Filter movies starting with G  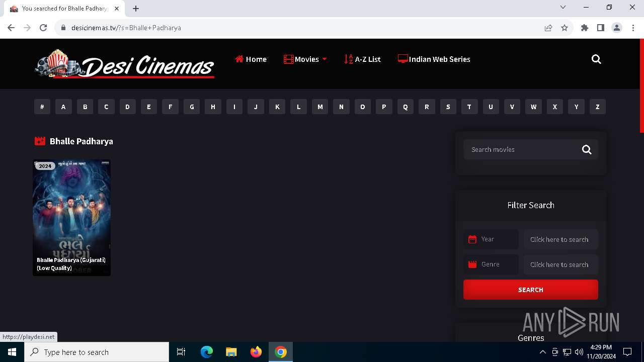coord(192,107)
